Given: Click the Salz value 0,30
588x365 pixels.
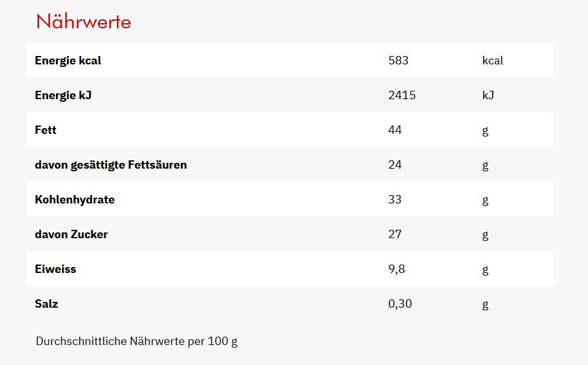Looking at the screenshot, I should click(x=400, y=304).
